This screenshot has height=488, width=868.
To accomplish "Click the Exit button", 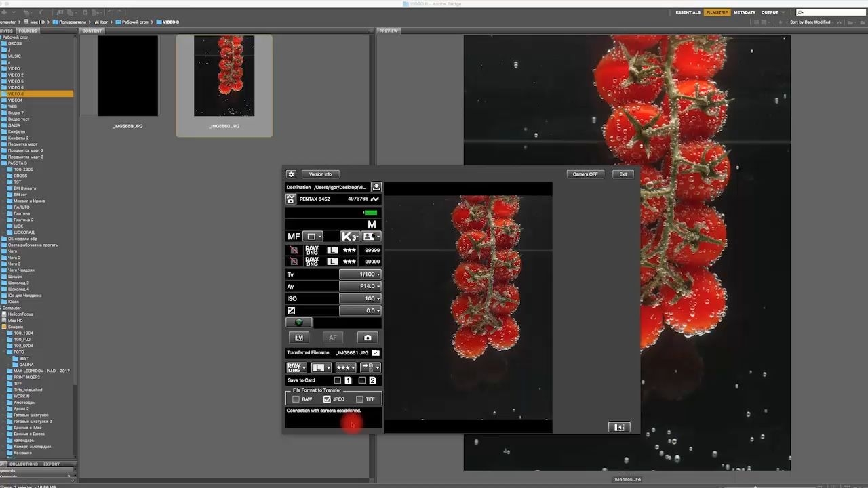I will pos(623,174).
